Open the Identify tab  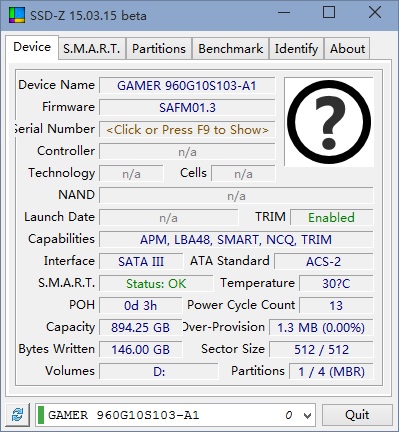coord(296,49)
